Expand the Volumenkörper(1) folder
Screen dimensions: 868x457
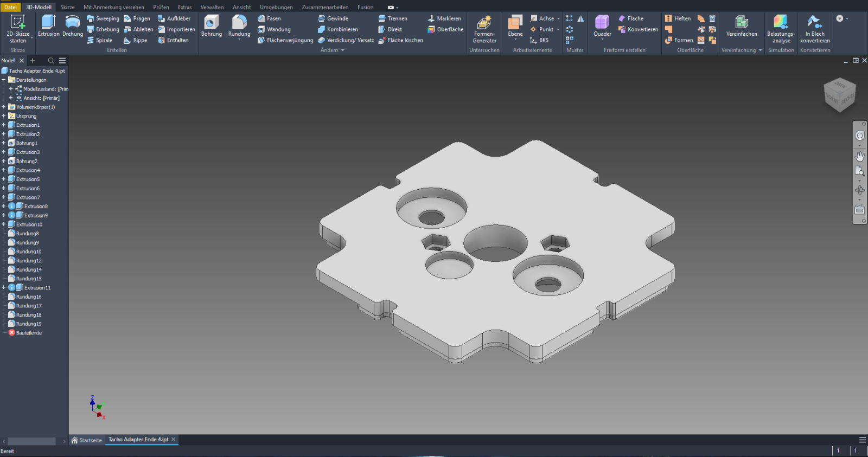click(x=4, y=107)
